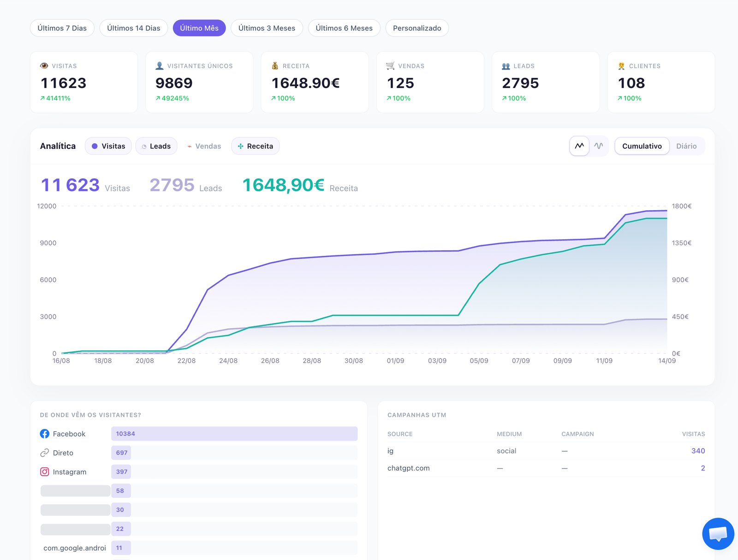This screenshot has width=738, height=560.
Task: Click the 340 visits link for ig
Action: point(698,451)
